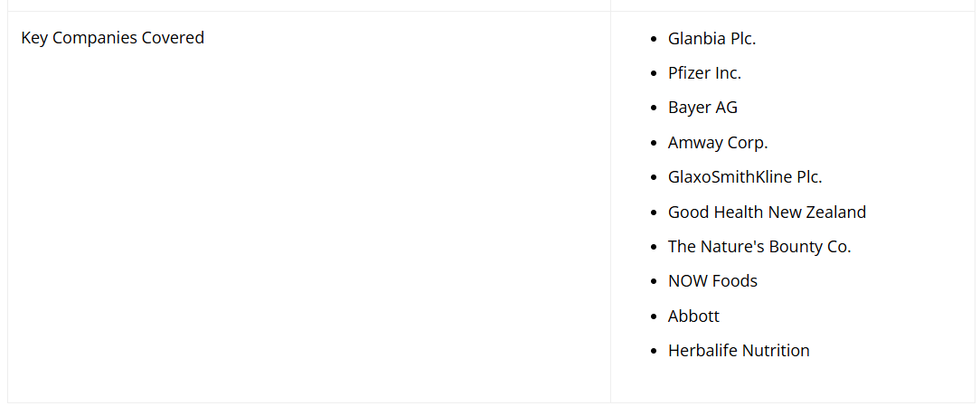Click the bullet marker for Amway Corp.
Viewport: 980px width, 406px height.
pos(655,144)
